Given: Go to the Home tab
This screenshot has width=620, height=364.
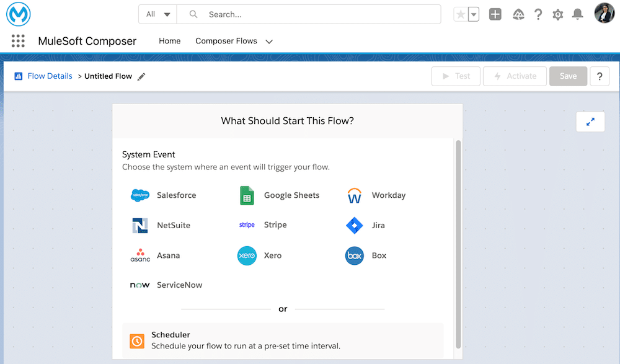Looking at the screenshot, I should [x=170, y=41].
